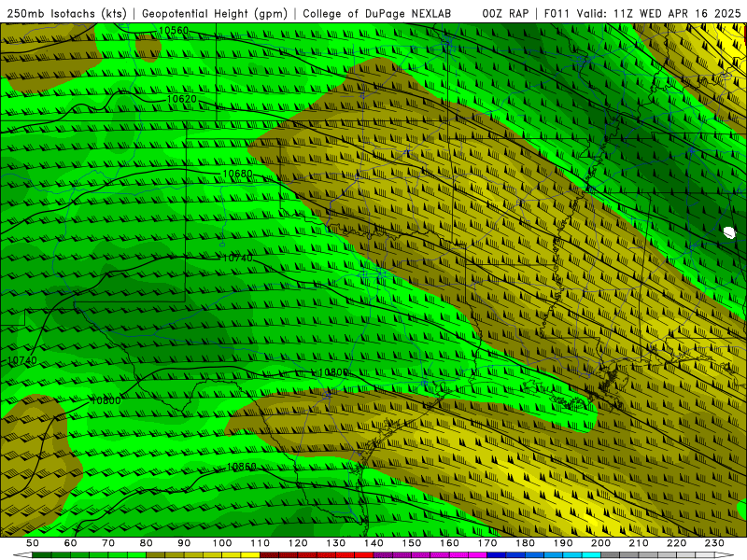Screen dimensions: 747x560
Task: Click the left end arrow of the color bar
Action: coord(22,555)
